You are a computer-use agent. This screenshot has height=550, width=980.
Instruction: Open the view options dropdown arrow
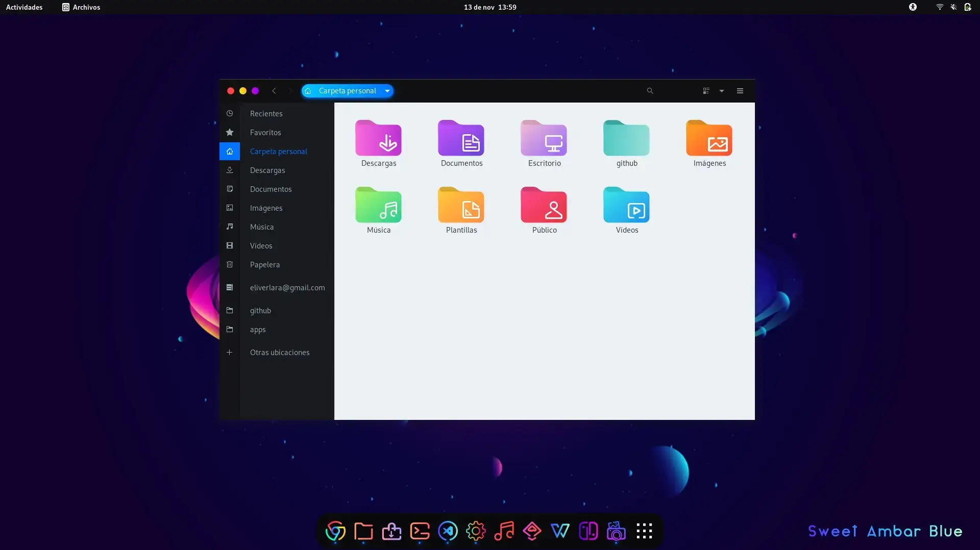[721, 91]
